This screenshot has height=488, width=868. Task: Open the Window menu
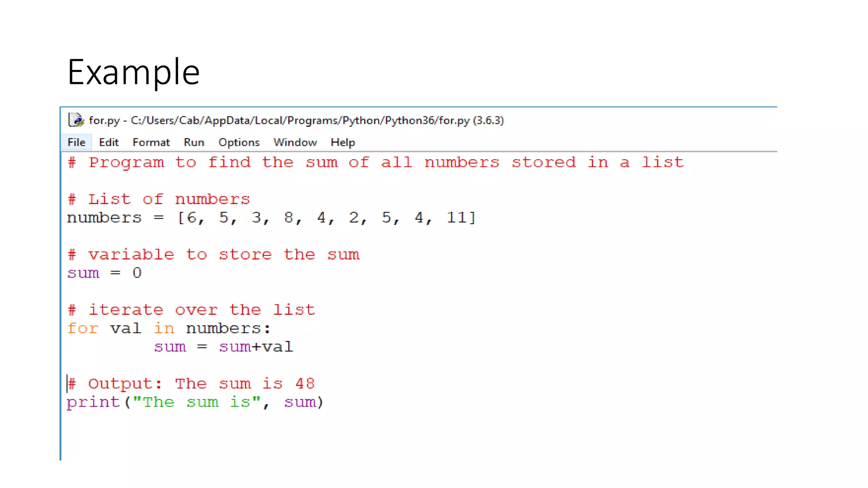pos(295,142)
